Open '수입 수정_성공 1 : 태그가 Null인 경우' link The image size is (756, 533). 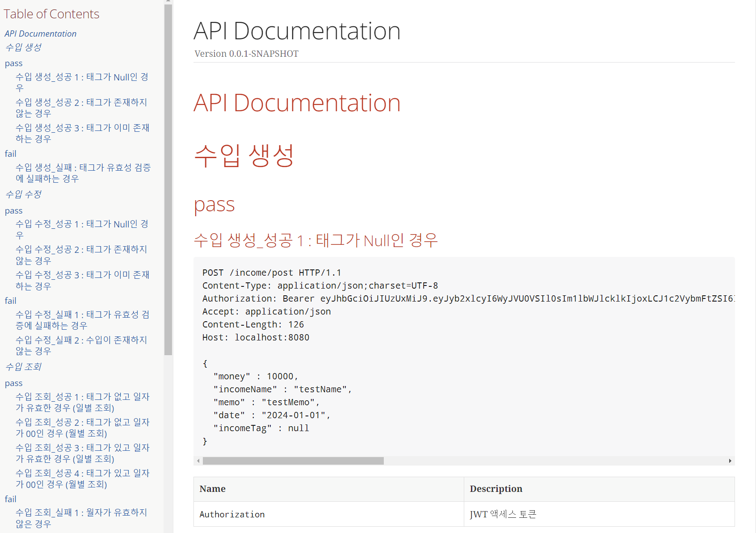pos(82,230)
